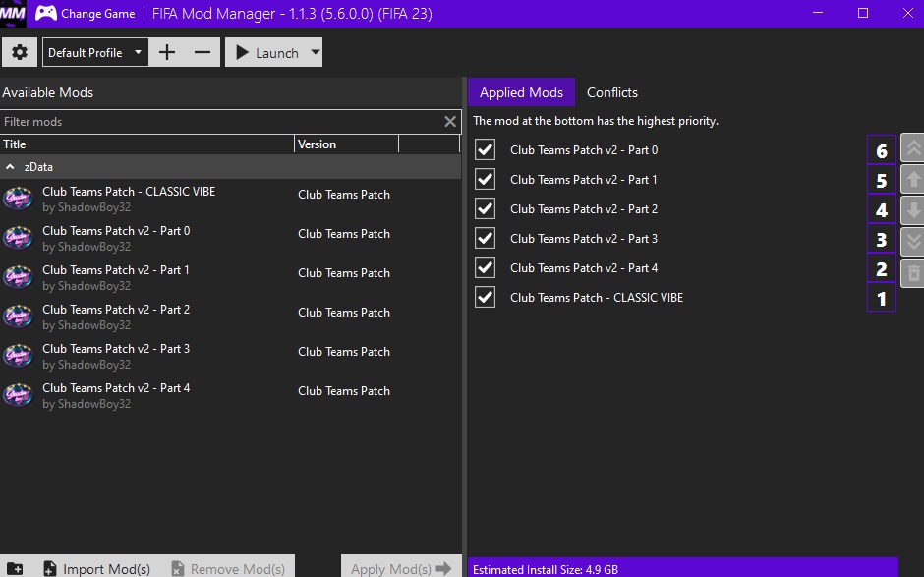Collapse the zData group
The width and height of the screenshot is (924, 577).
point(10,167)
